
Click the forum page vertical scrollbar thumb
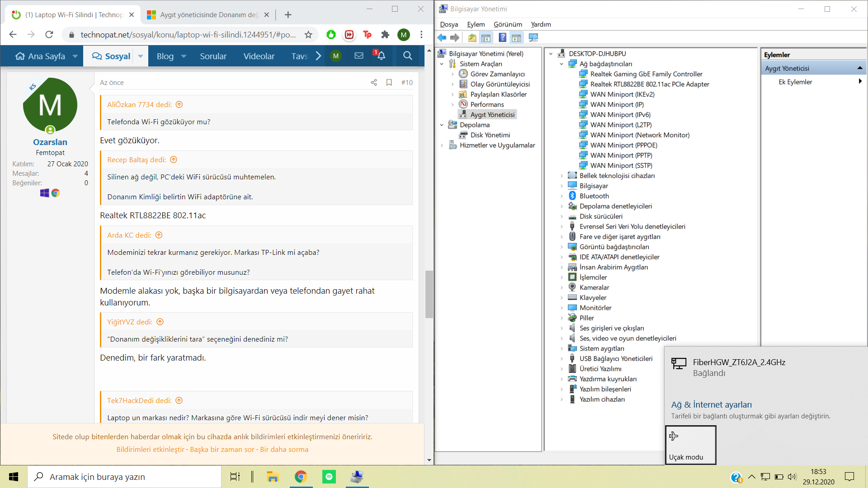click(429, 294)
